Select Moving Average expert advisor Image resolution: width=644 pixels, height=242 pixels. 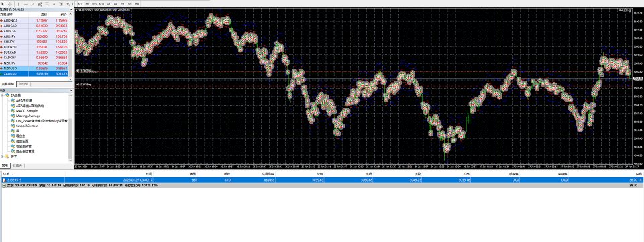pos(28,116)
